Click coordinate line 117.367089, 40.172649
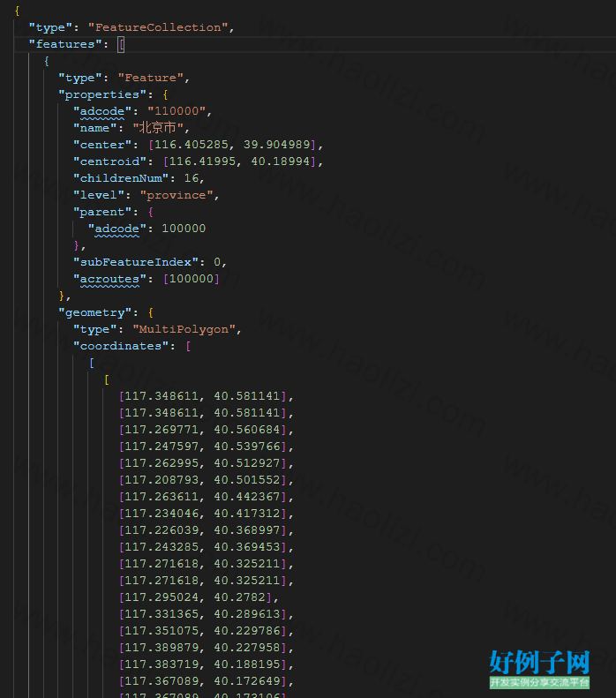 click(x=207, y=681)
